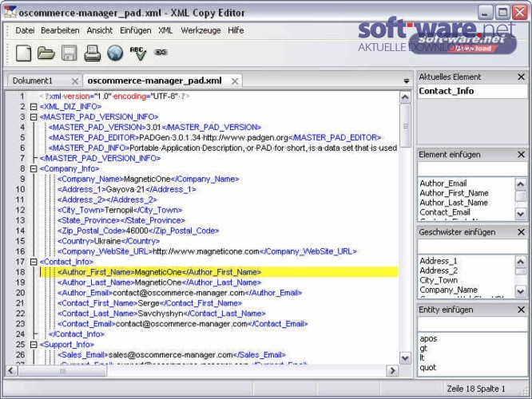Close the Element einfügen panel
This screenshot has height=399, width=532.
click(522, 155)
